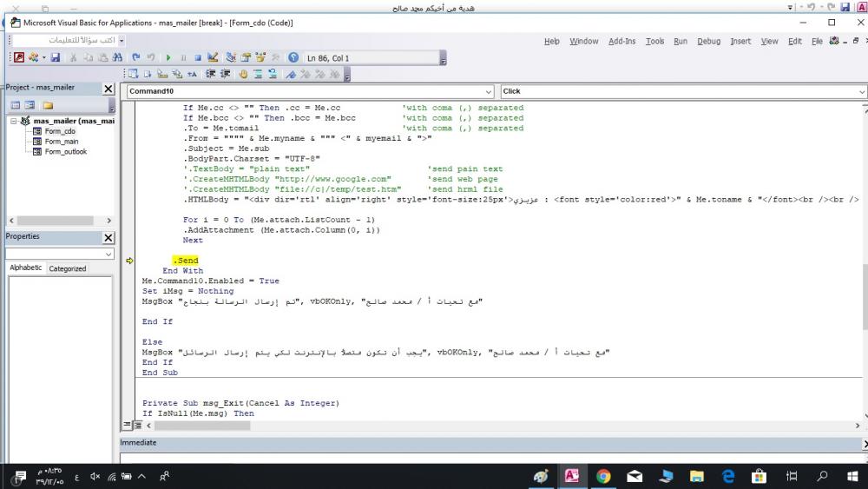Viewport: 868px width, 489px height.
Task: Open Find with the binoculars icon
Action: 117,57
